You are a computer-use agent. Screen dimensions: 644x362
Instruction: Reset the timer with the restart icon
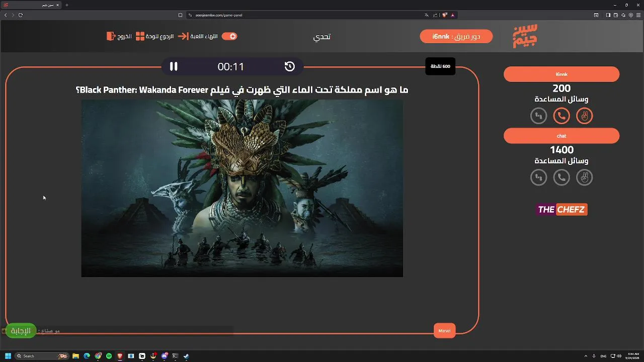point(289,66)
